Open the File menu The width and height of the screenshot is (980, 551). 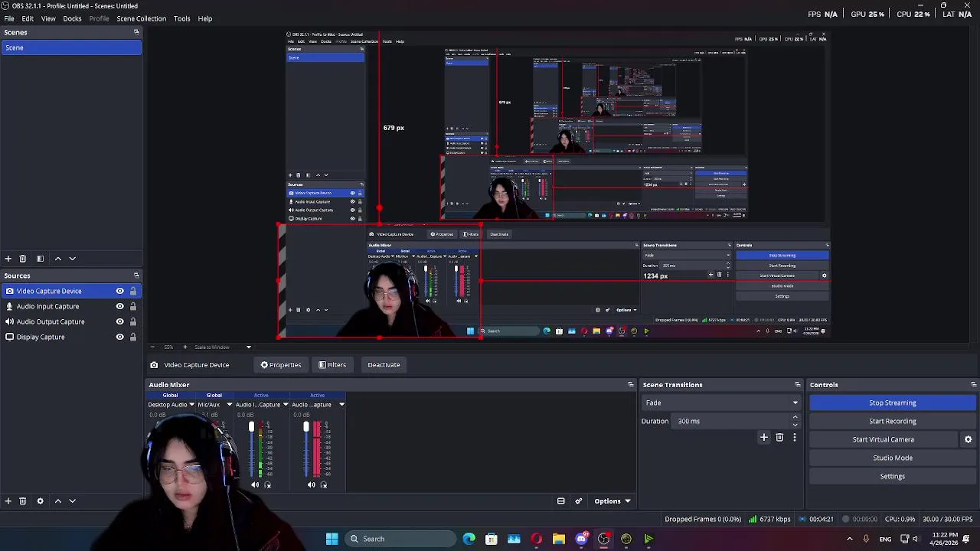click(9, 18)
